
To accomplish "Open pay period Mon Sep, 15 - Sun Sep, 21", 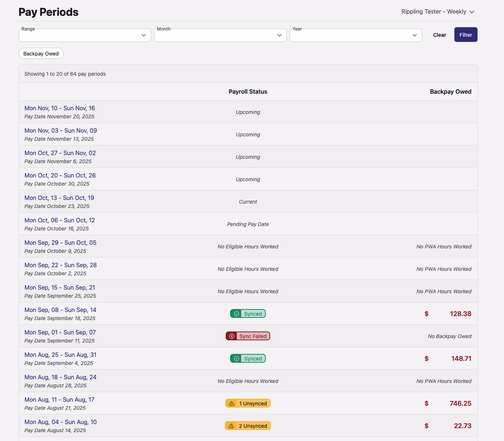I will point(60,287).
